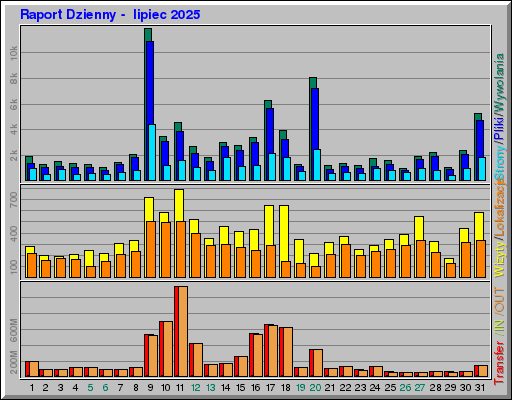Select the '/IN' legend label

[499, 327]
